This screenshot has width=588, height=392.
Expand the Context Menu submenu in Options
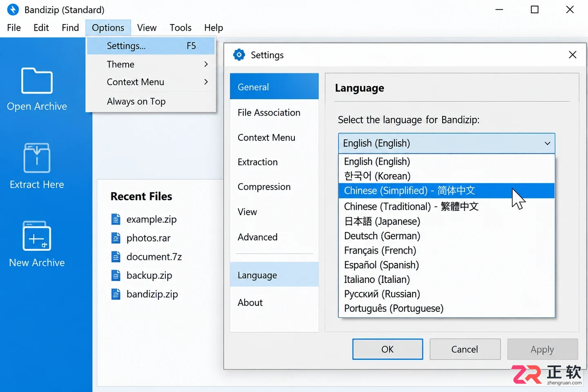(x=206, y=82)
